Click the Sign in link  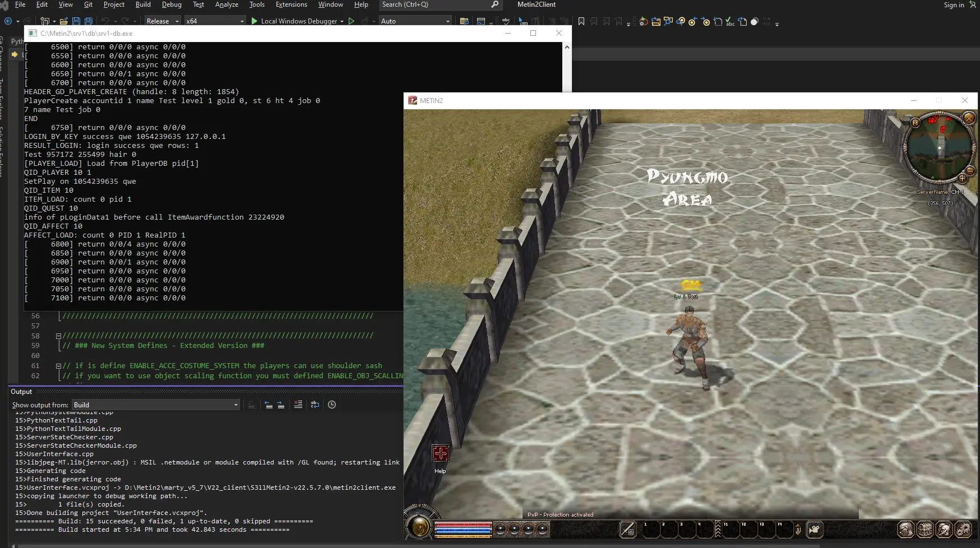point(953,4)
